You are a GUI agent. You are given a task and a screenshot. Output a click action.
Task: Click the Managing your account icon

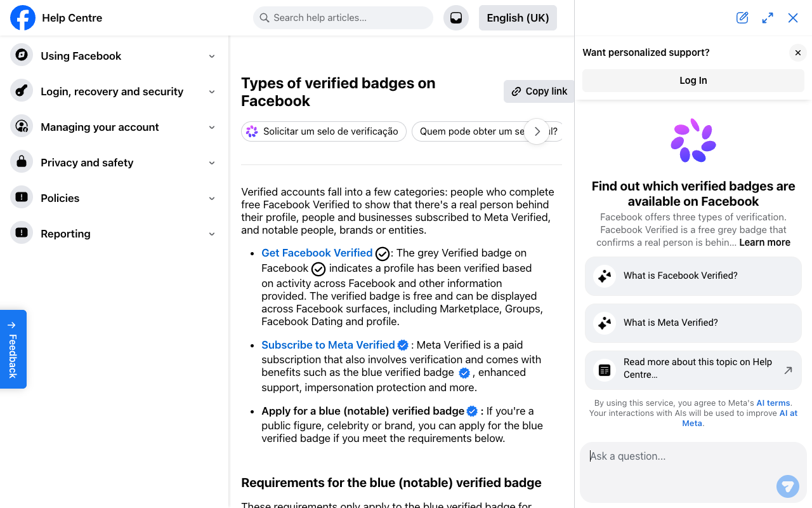pos(22,126)
